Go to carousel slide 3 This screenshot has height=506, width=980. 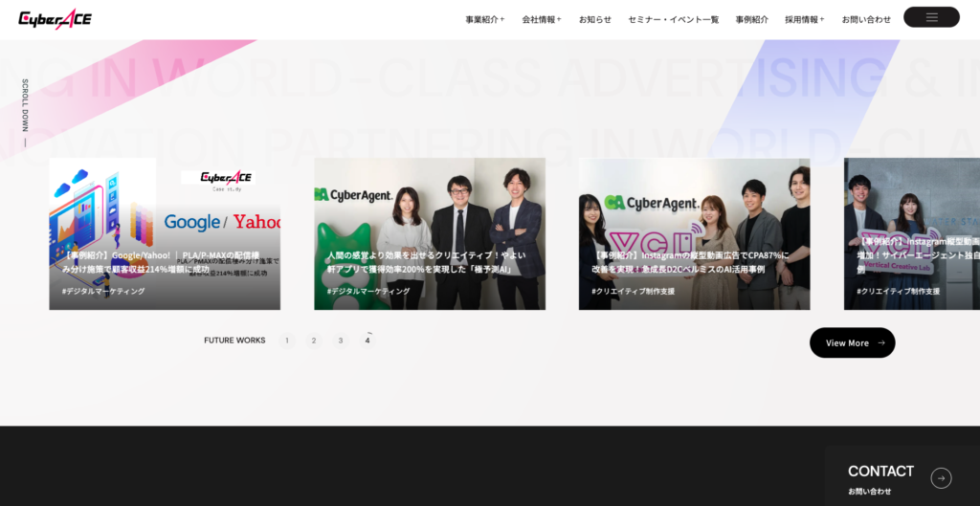(x=341, y=341)
